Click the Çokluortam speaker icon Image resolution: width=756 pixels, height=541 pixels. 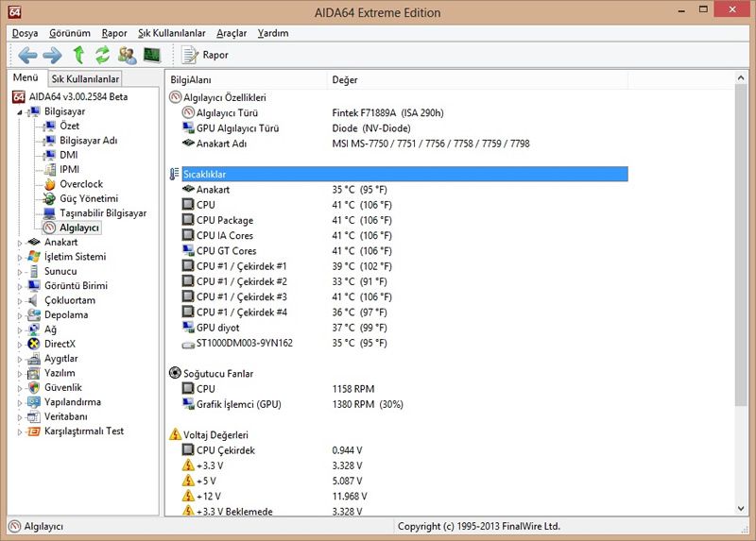coord(33,300)
